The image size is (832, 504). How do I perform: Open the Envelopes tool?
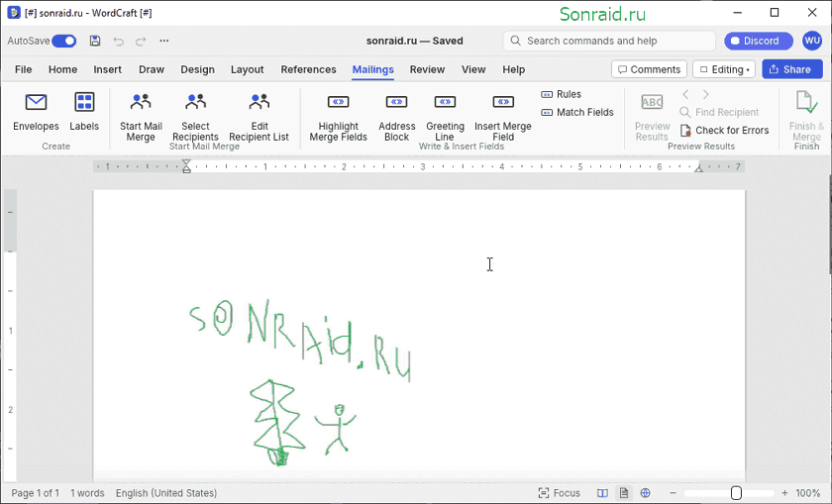coord(36,112)
